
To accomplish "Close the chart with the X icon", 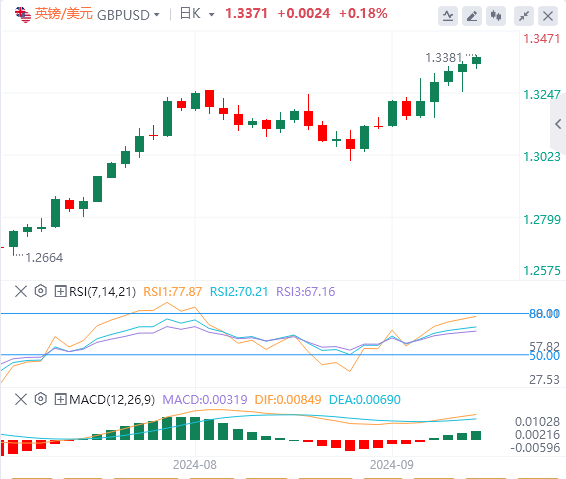I will point(548,16).
